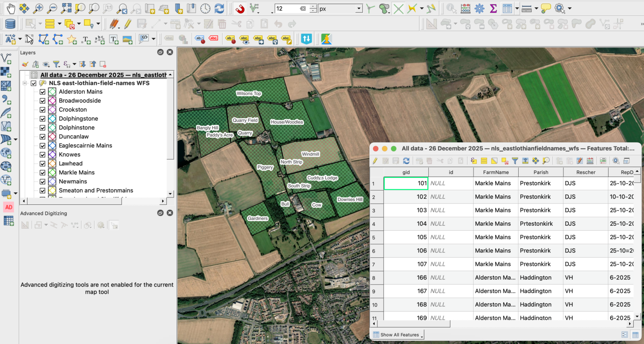Sort by the FarmName column header
Viewport: 644px width, 344px height.
click(496, 172)
